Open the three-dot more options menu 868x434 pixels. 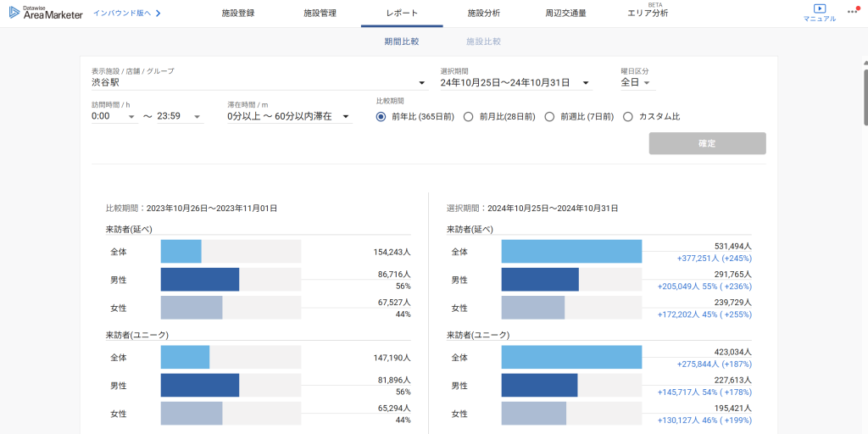pyautogui.click(x=852, y=12)
